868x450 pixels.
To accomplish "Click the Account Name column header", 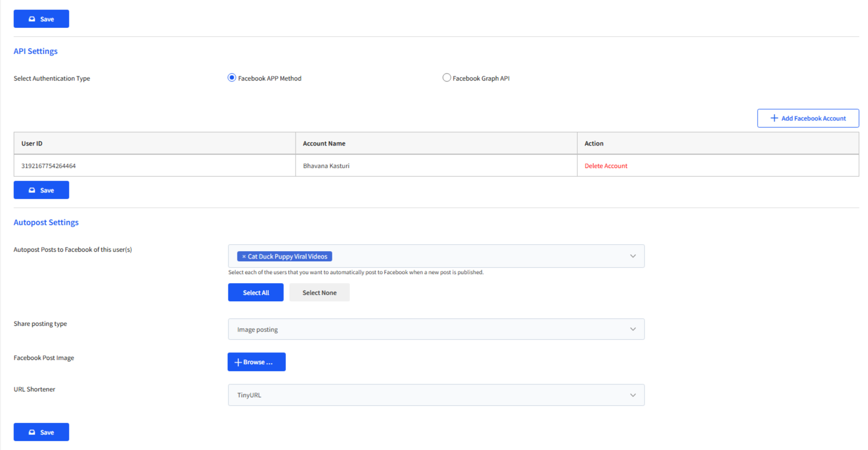I will (x=436, y=143).
